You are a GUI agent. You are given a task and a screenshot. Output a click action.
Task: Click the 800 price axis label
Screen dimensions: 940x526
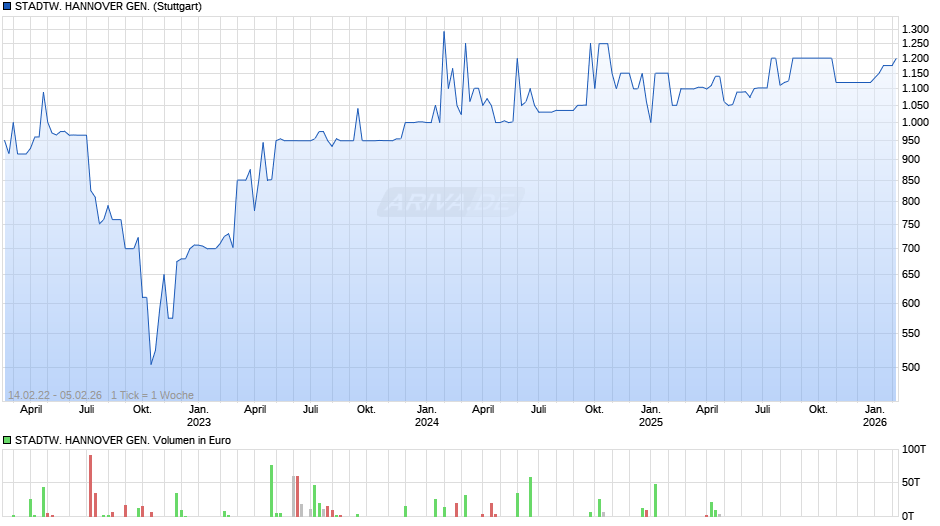pyautogui.click(x=911, y=202)
